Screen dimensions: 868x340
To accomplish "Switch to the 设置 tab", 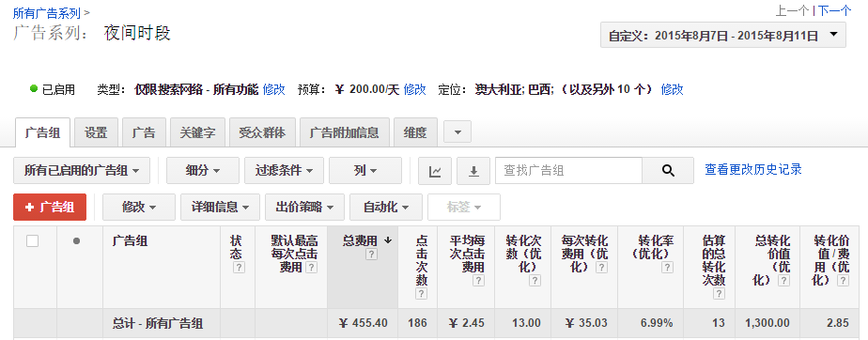I will 96,132.
